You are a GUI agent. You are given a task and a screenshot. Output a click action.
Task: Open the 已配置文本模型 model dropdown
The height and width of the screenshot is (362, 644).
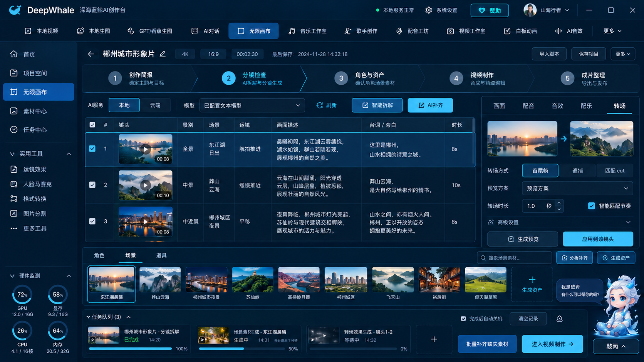252,105
